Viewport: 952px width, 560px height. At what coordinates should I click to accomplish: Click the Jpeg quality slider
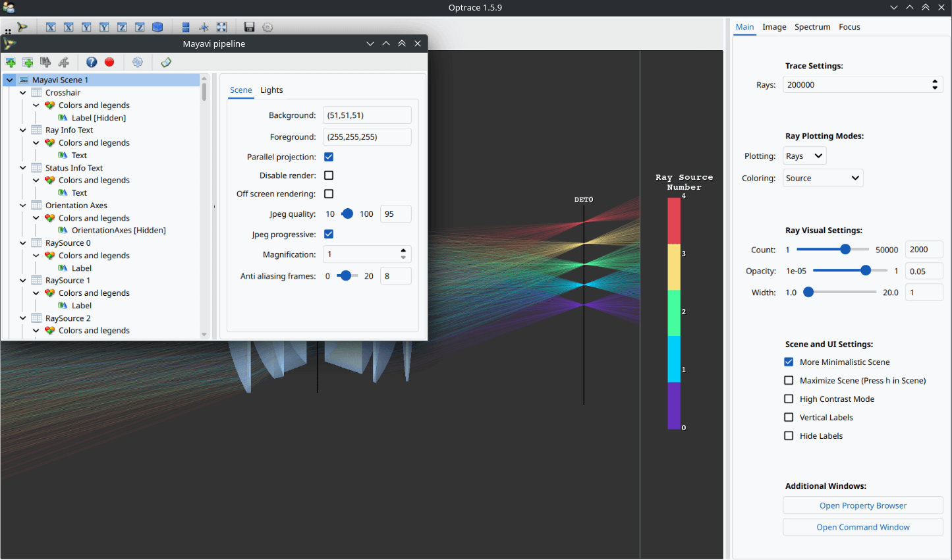348,213
